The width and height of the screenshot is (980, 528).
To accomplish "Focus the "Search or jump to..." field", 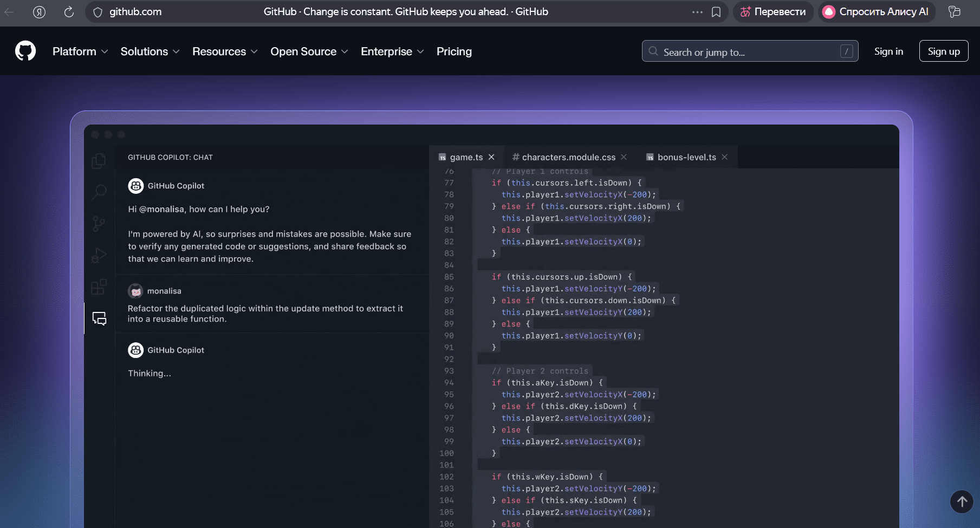I will [750, 51].
